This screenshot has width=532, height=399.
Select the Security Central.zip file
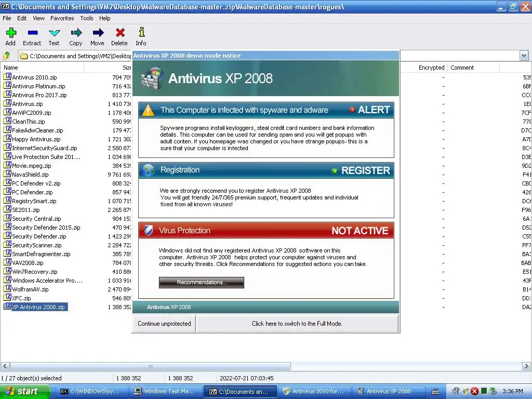point(36,219)
